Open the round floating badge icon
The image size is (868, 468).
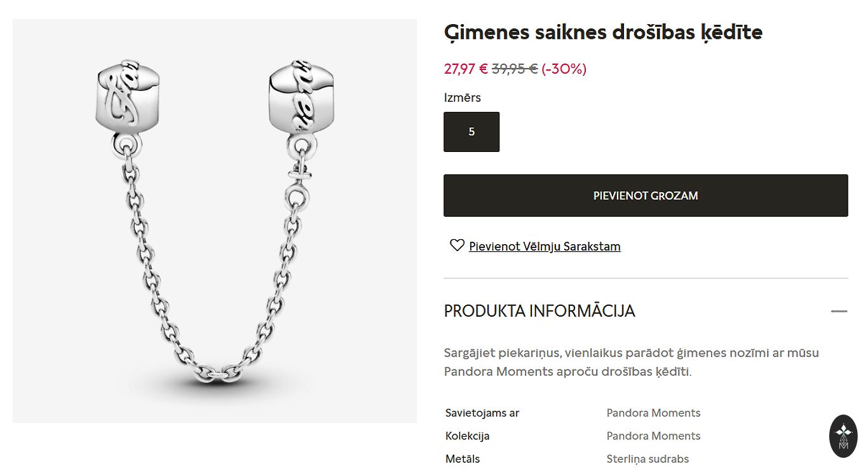click(x=843, y=436)
